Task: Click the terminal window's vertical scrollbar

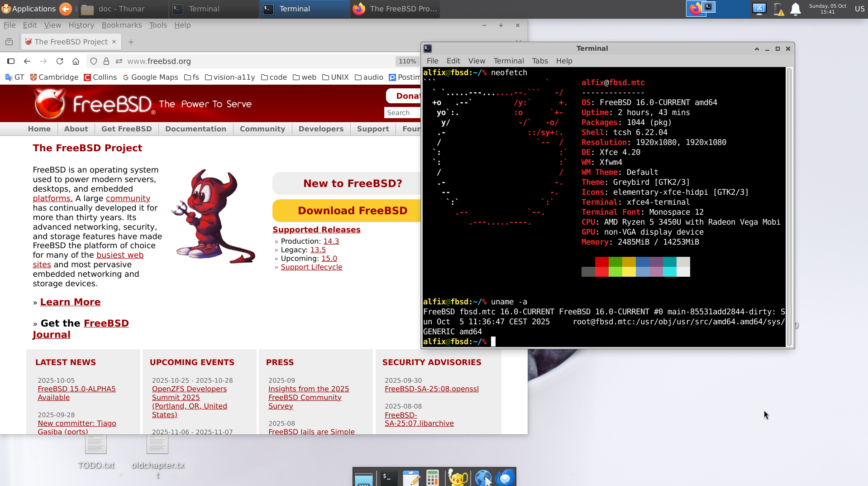Action: (790, 204)
